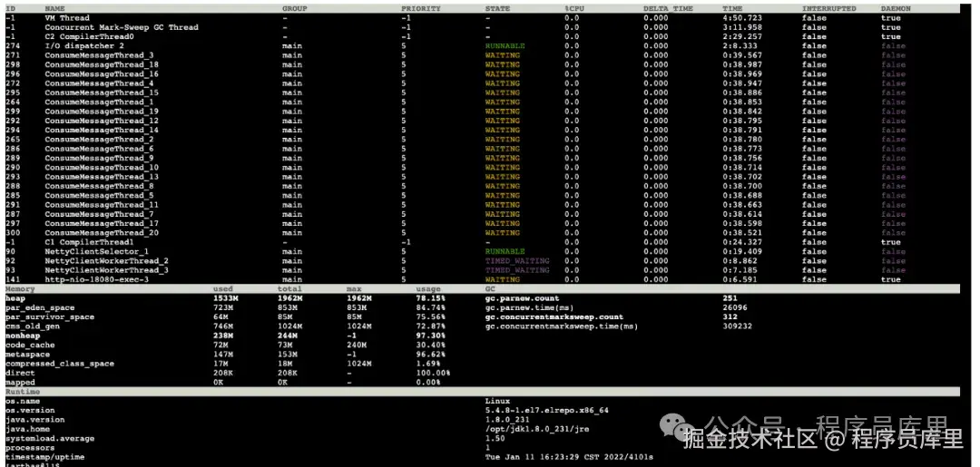Viewport: 980px width, 467px height.
Task: Click the time value 2:8.333
Action: pyautogui.click(x=740, y=46)
